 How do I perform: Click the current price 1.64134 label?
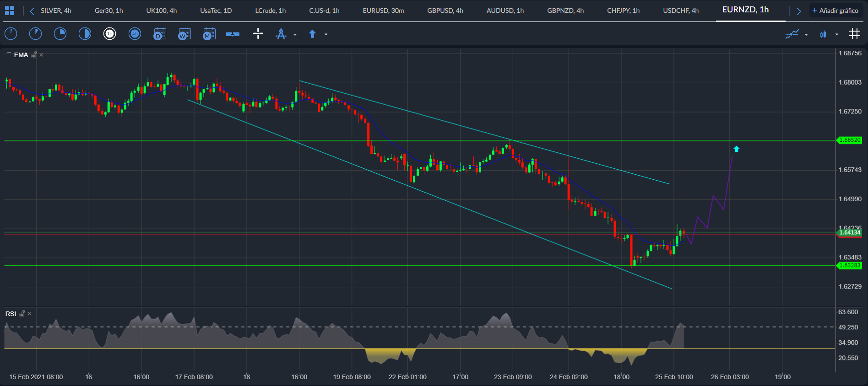point(850,233)
